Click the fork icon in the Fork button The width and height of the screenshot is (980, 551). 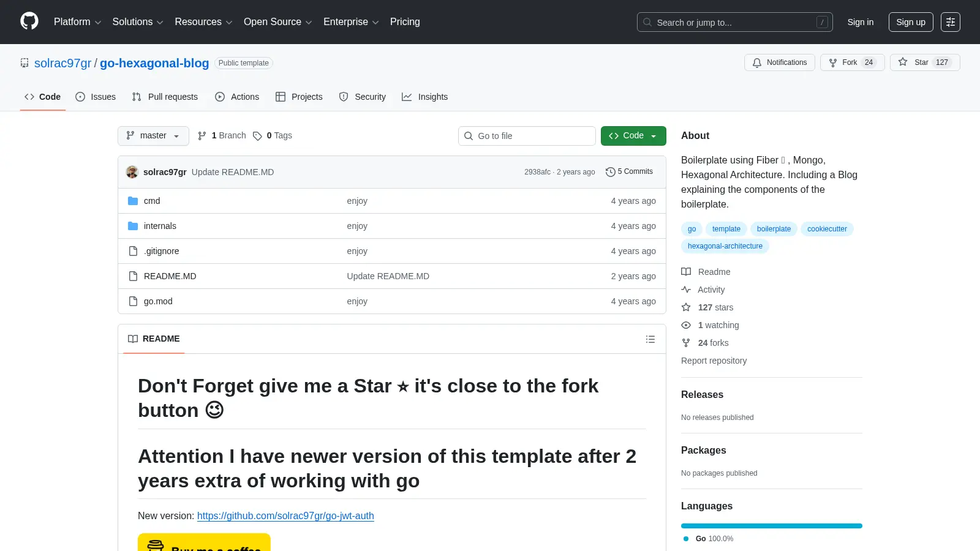pyautogui.click(x=833, y=62)
